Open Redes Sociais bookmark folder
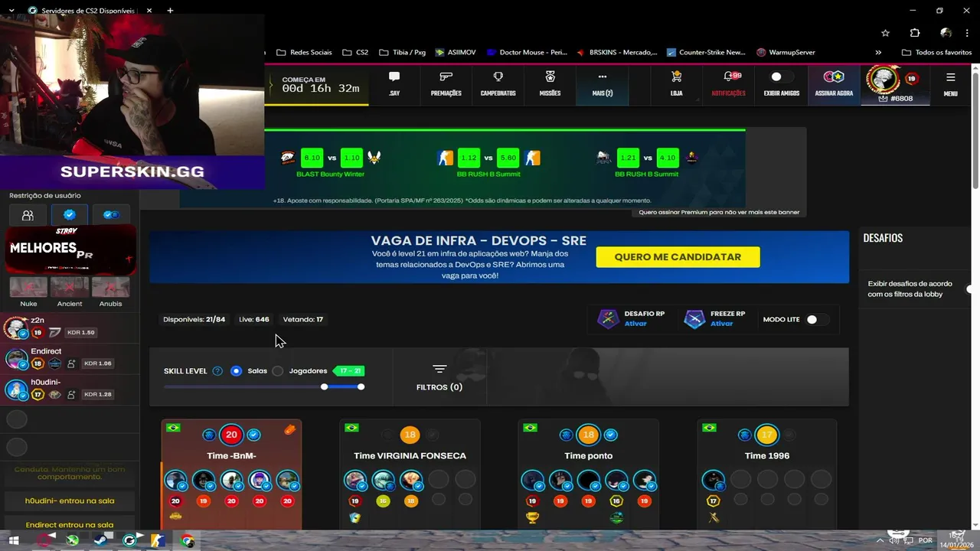Viewport: 980px width, 551px height. pos(304,53)
